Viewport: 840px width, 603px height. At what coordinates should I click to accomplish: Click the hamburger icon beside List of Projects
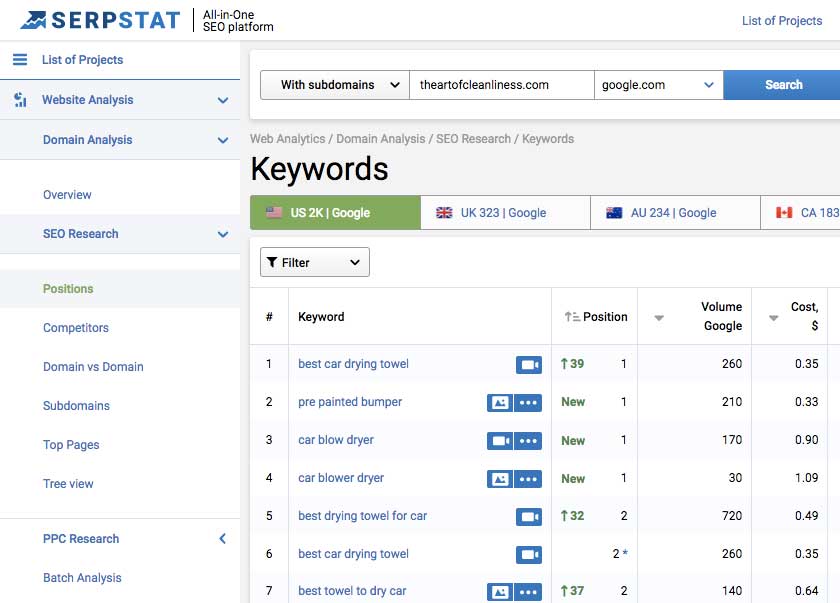[x=20, y=60]
